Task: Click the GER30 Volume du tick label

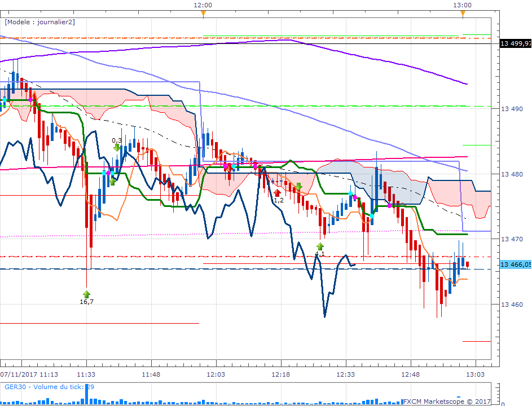Action: pyautogui.click(x=49, y=387)
